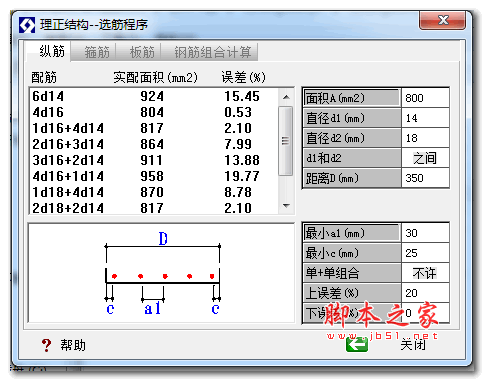This screenshot has width=485, height=382.
Task: Click the results list scrollbar thumb
Action: [x=286, y=141]
